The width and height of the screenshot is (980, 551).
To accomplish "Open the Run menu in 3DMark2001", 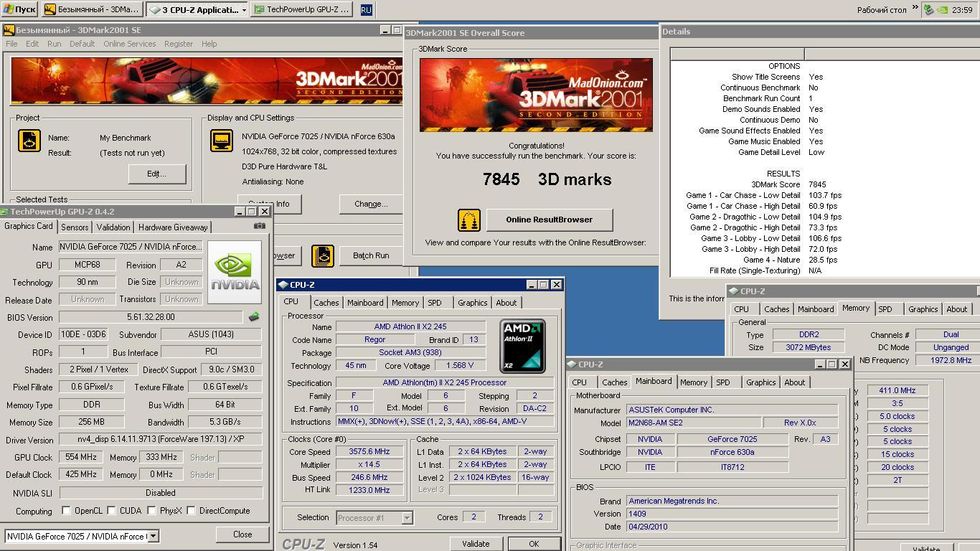I will pyautogui.click(x=55, y=44).
